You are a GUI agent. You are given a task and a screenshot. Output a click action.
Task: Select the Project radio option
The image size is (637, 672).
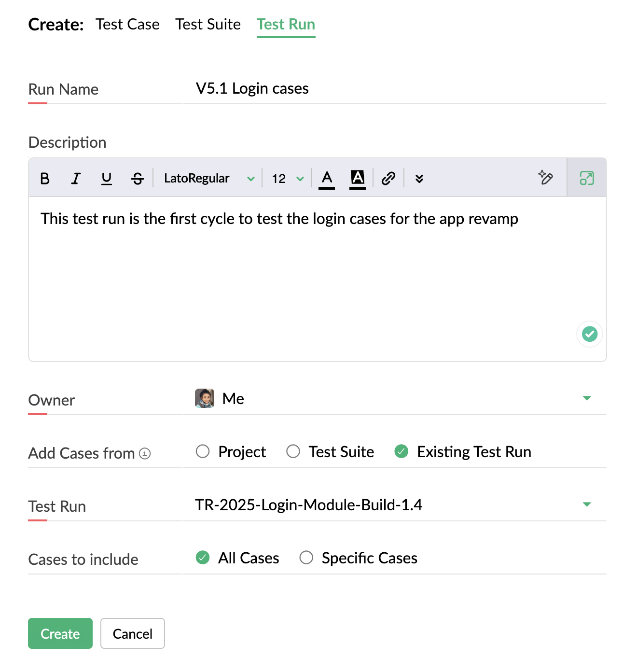231,452
